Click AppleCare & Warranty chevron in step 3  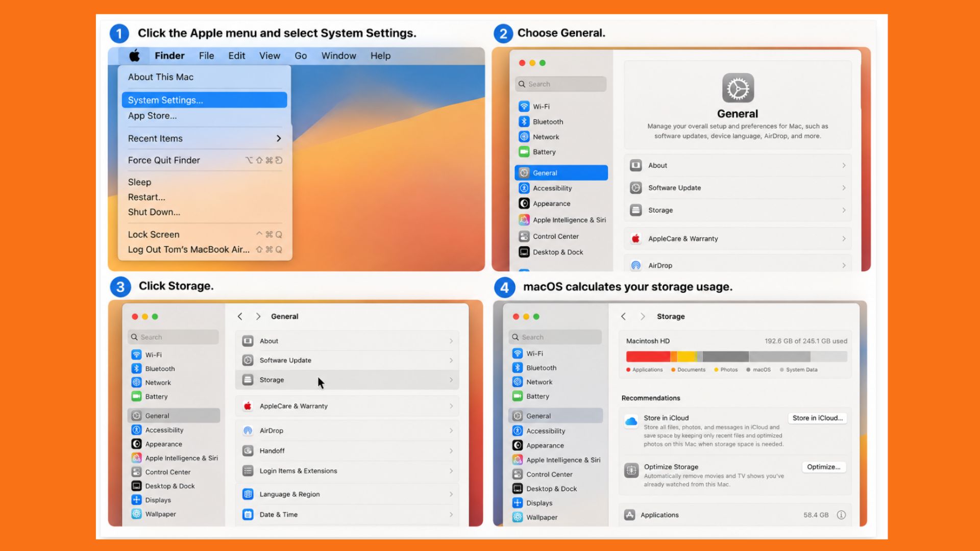[451, 406]
